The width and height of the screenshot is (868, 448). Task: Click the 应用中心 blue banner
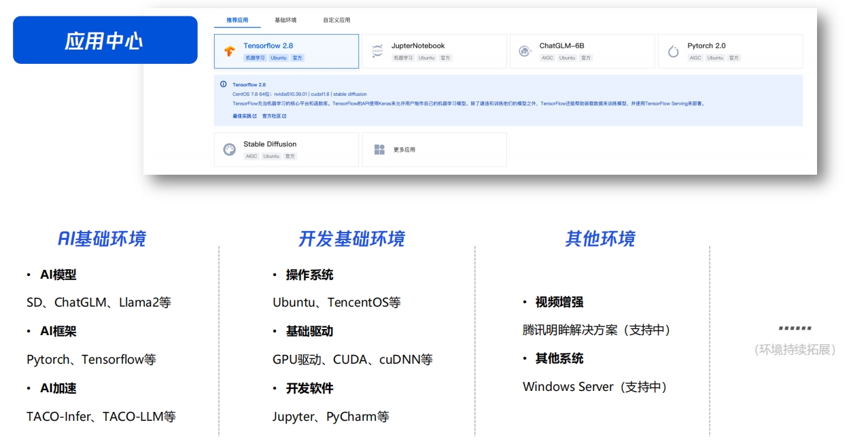tap(105, 40)
